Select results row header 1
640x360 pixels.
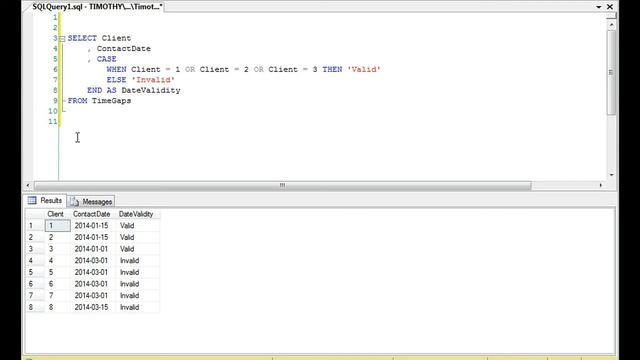click(x=35, y=225)
